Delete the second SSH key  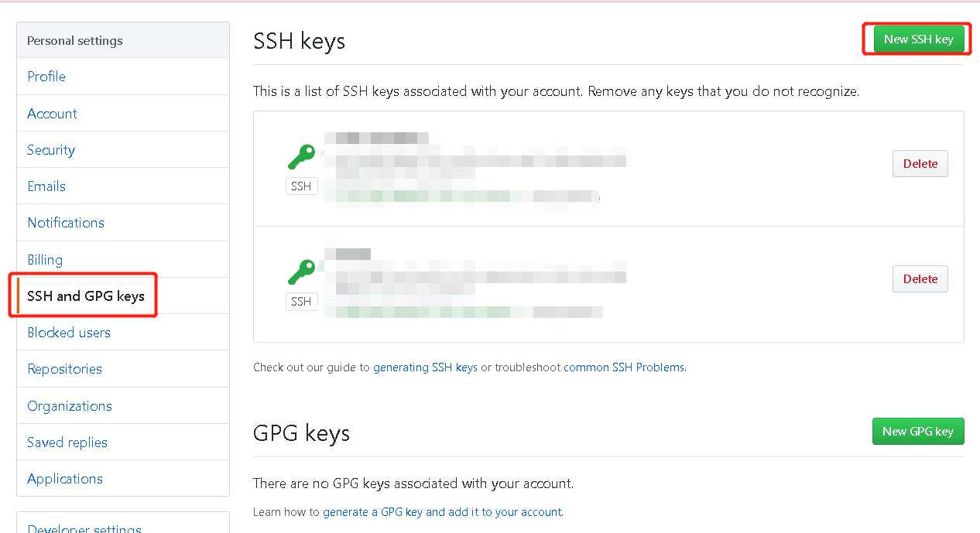tap(920, 278)
